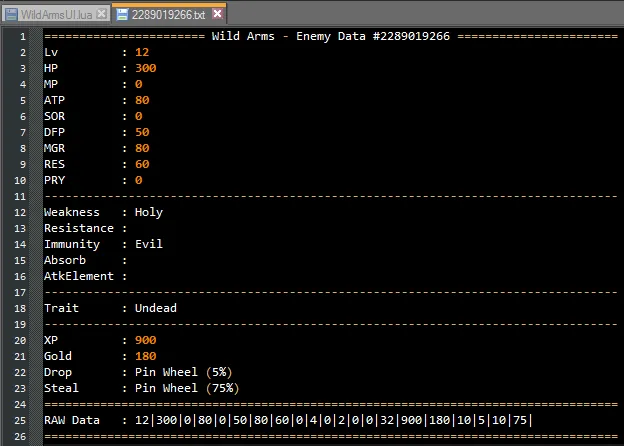Click the XP value 900
The image size is (624, 446).
[x=146, y=340]
